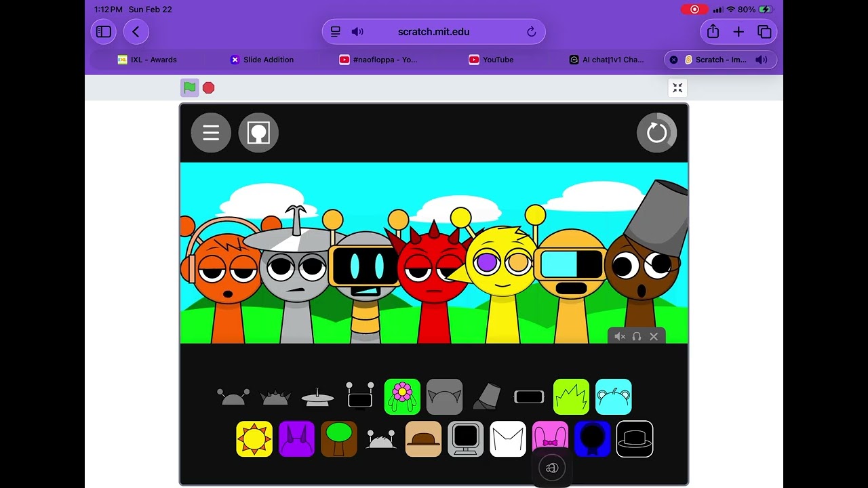The width and height of the screenshot is (868, 488).
Task: Mute the Scratch tab via its speaker icon
Action: (762, 60)
